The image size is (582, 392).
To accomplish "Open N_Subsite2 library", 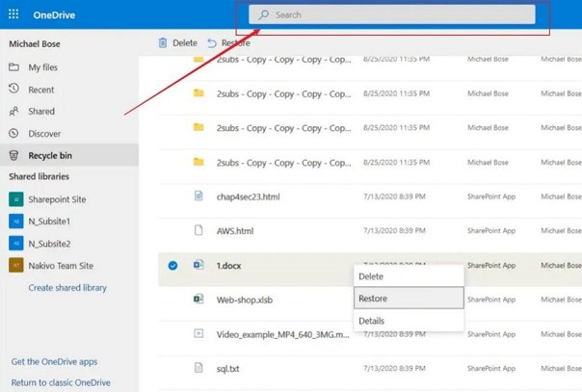I will 49,244.
